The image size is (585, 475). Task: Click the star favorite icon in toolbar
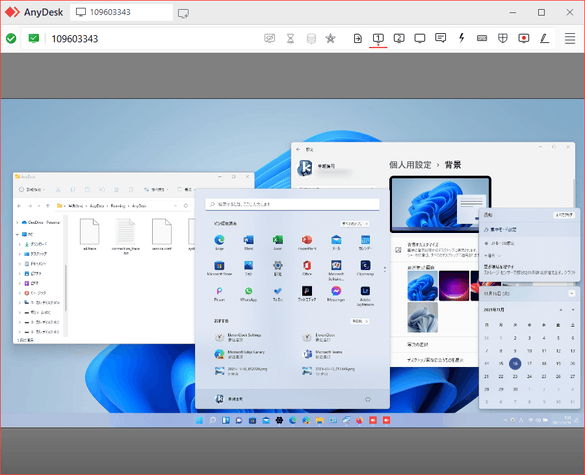point(330,38)
